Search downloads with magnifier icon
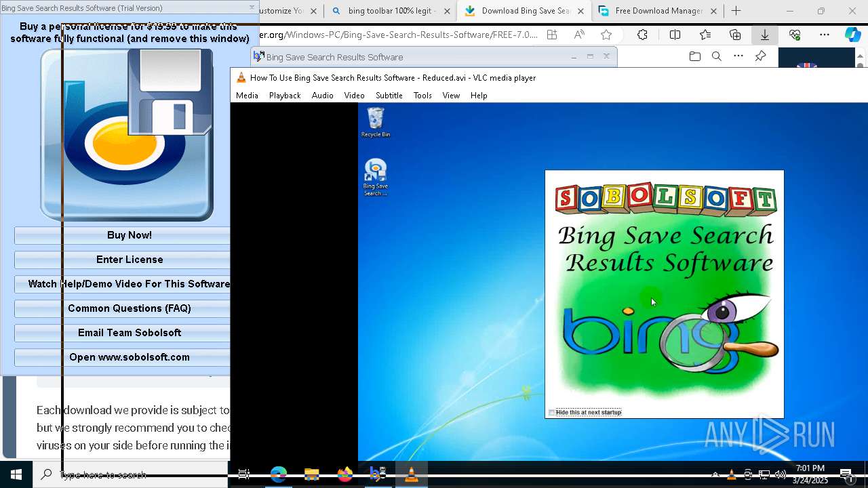The width and height of the screenshot is (868, 488). pyautogui.click(x=716, y=57)
